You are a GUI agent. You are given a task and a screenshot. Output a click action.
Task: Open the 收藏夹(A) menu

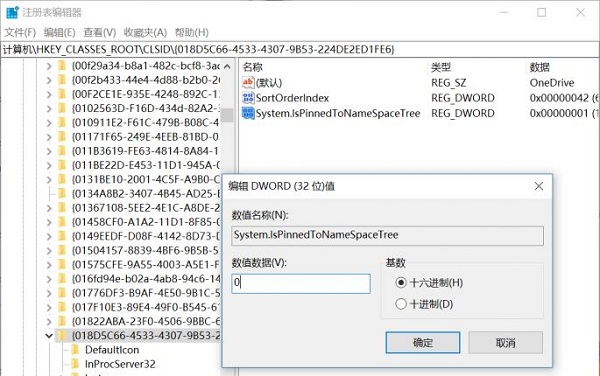point(145,33)
